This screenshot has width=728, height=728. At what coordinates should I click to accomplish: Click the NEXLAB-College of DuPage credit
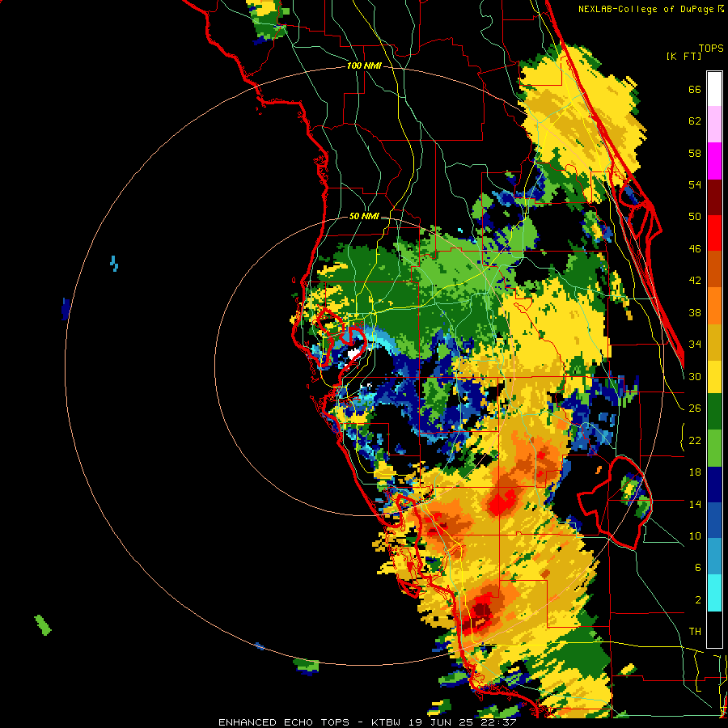click(x=650, y=9)
